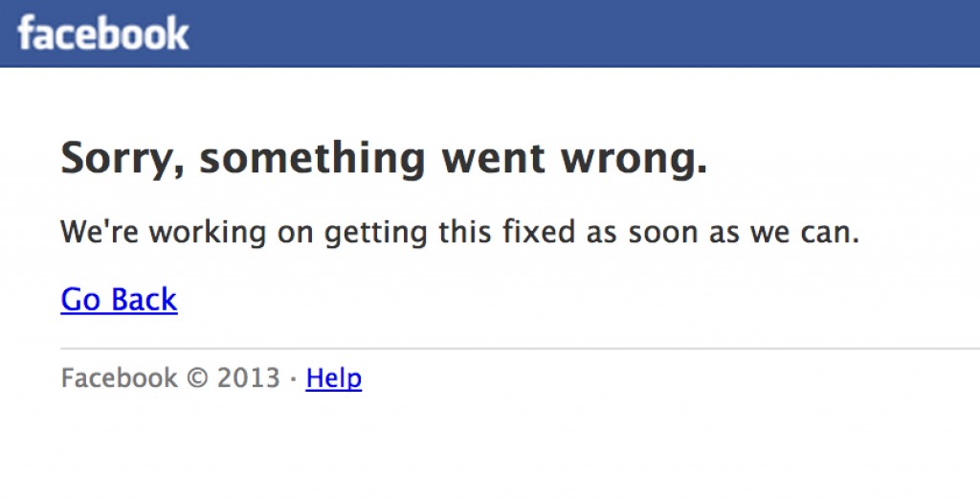Open the Help link in the footer
This screenshot has width=980, height=499.
point(334,378)
